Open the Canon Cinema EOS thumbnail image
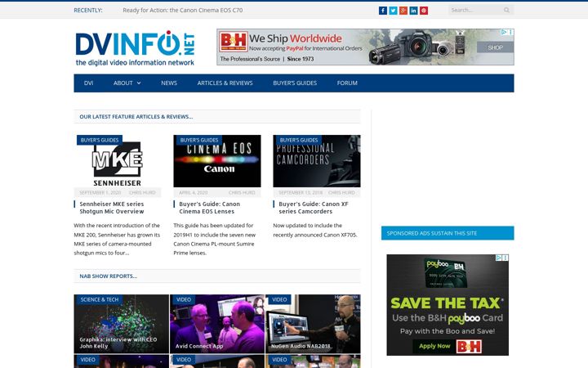The width and height of the screenshot is (588, 368). 217,161
